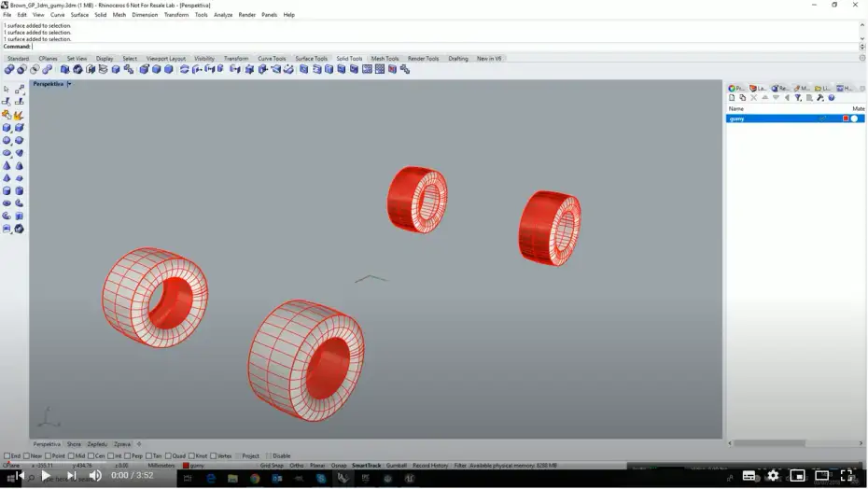Viewport: 868px width, 489px height.
Task: Click the panel options gear beside H... tab
Action: point(862,89)
